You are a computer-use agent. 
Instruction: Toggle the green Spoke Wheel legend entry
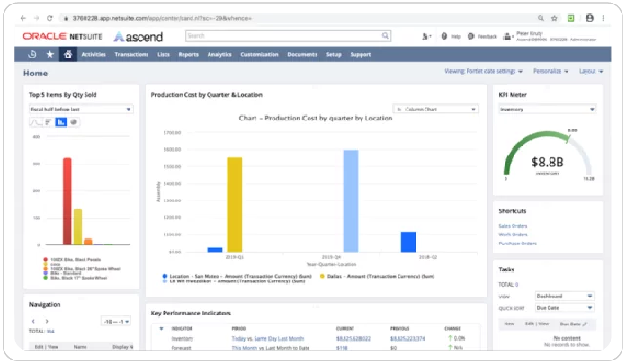75,278
